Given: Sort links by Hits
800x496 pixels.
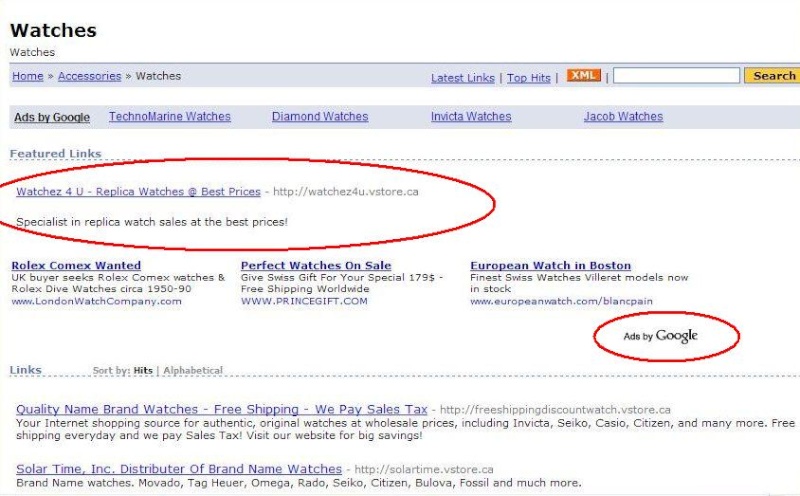Looking at the screenshot, I should 143,370.
